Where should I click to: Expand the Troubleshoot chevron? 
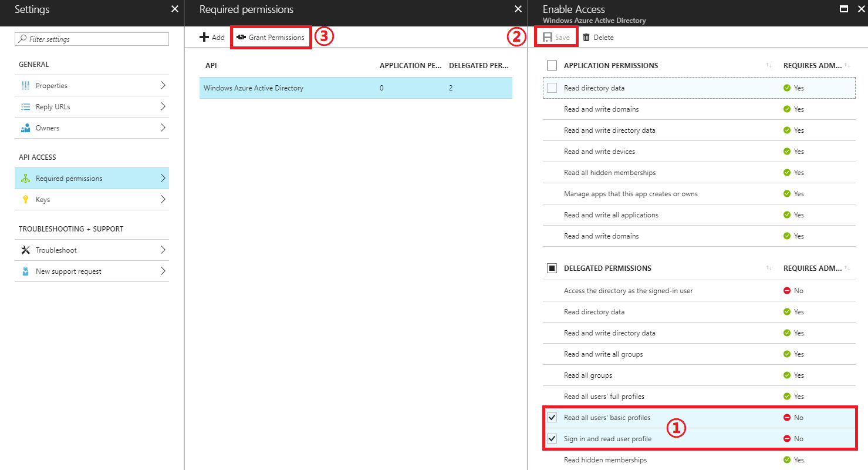click(x=163, y=250)
